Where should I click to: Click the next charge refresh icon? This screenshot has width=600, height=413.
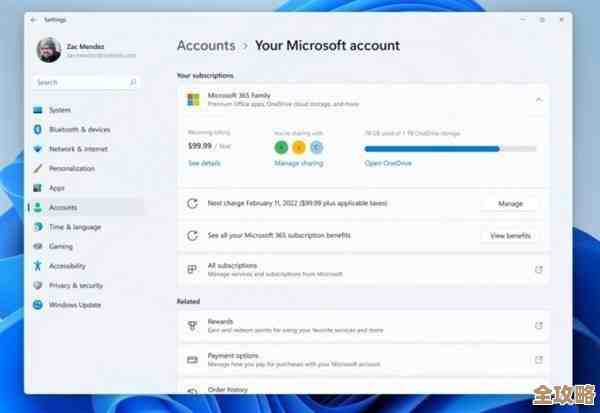click(x=192, y=204)
